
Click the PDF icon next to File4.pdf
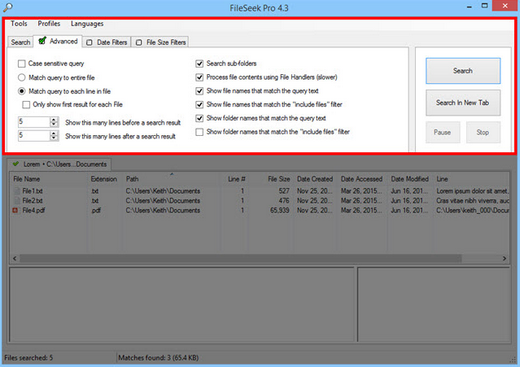tap(15, 210)
